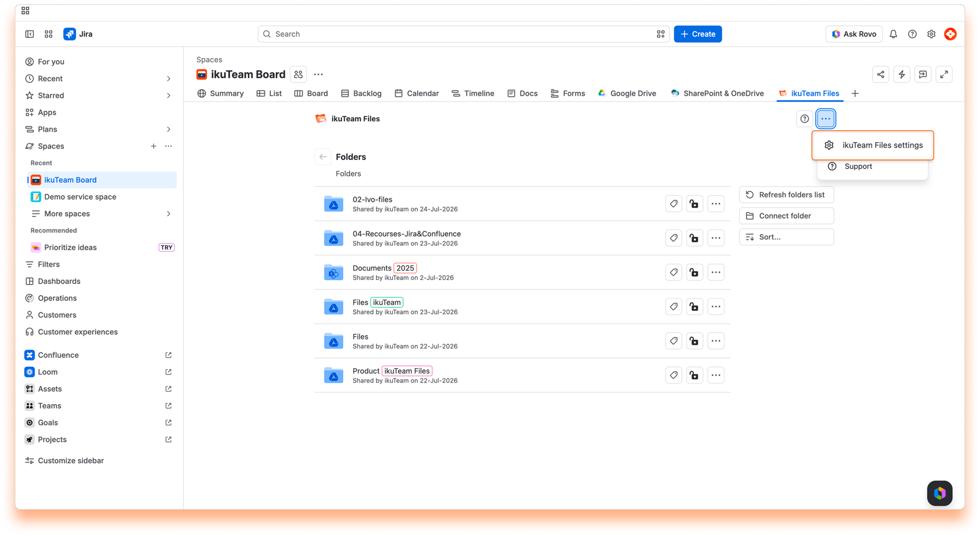Click the Connect folder button
This screenshot has width=980, height=535.
click(787, 216)
